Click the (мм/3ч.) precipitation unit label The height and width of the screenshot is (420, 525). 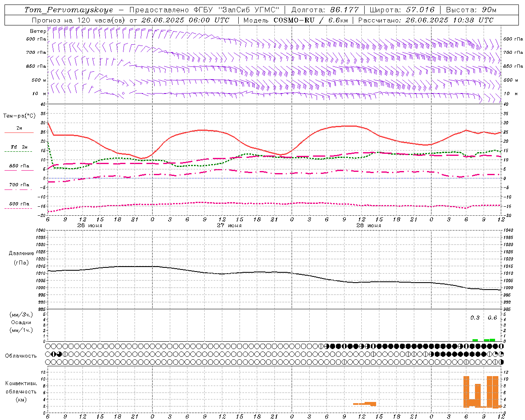coord(21,315)
